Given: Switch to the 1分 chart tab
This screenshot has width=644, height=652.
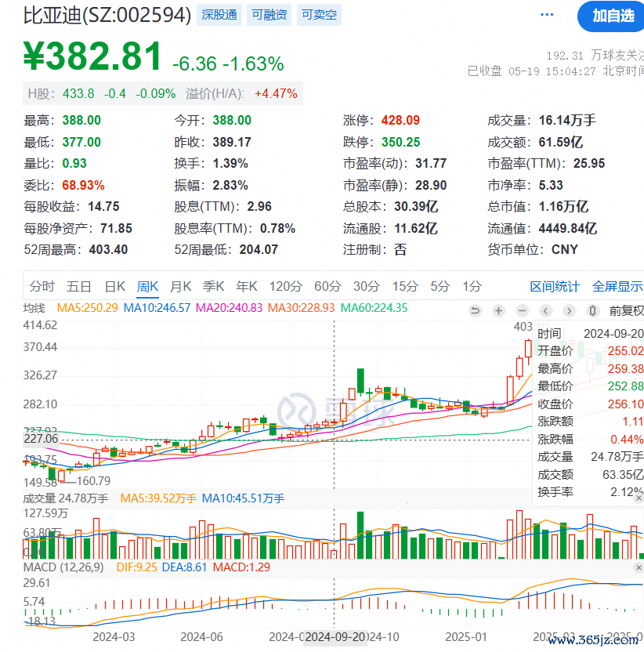Looking at the screenshot, I should (x=472, y=286).
